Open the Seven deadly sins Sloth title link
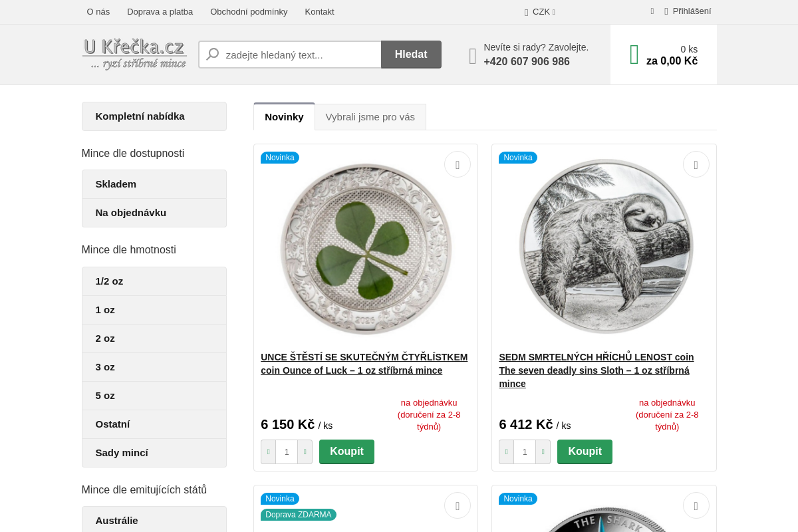 pyautogui.click(x=597, y=370)
